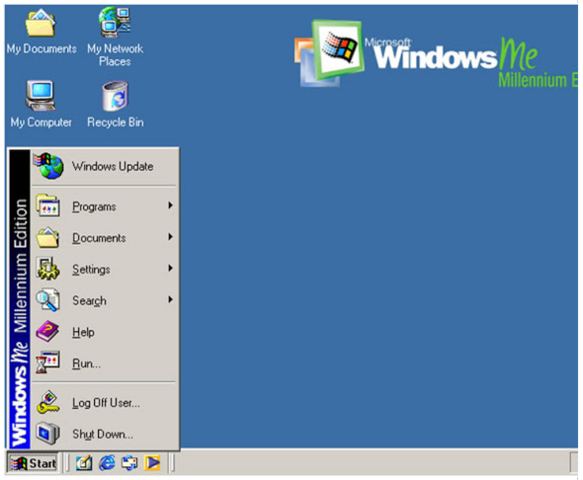Launch Internet Explorer from quick launch
583x480 pixels.
[107, 463]
